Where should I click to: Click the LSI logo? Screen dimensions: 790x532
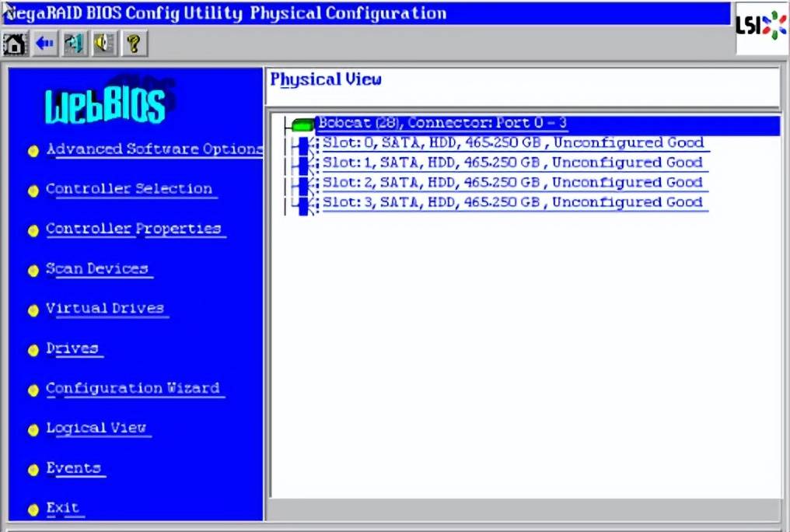click(761, 26)
